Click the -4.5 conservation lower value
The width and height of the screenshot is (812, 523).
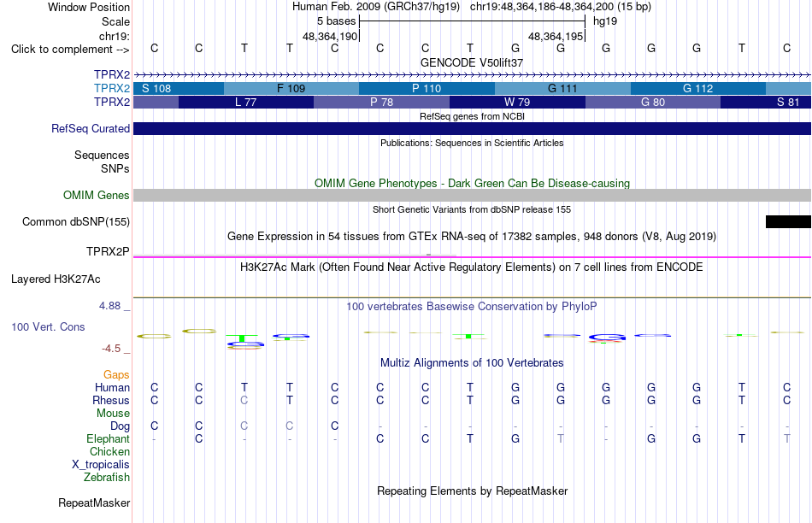pos(111,349)
